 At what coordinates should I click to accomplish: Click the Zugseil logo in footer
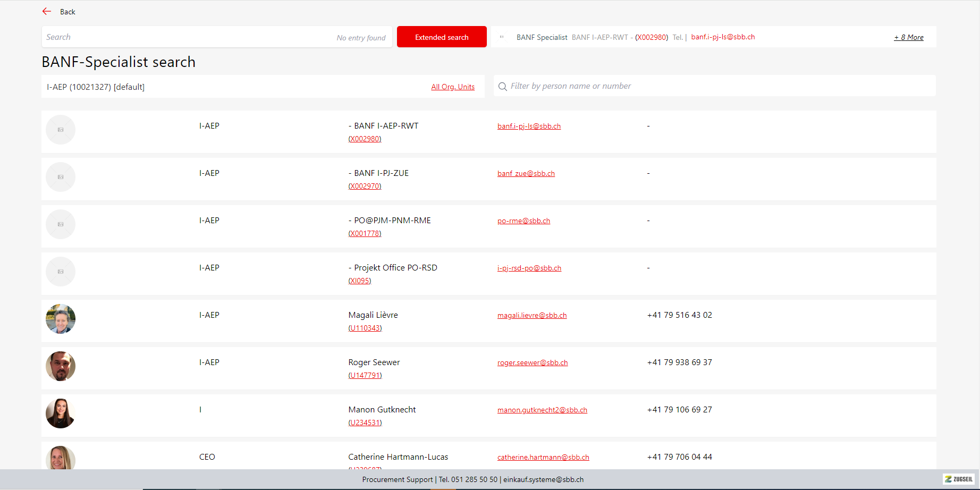959,479
